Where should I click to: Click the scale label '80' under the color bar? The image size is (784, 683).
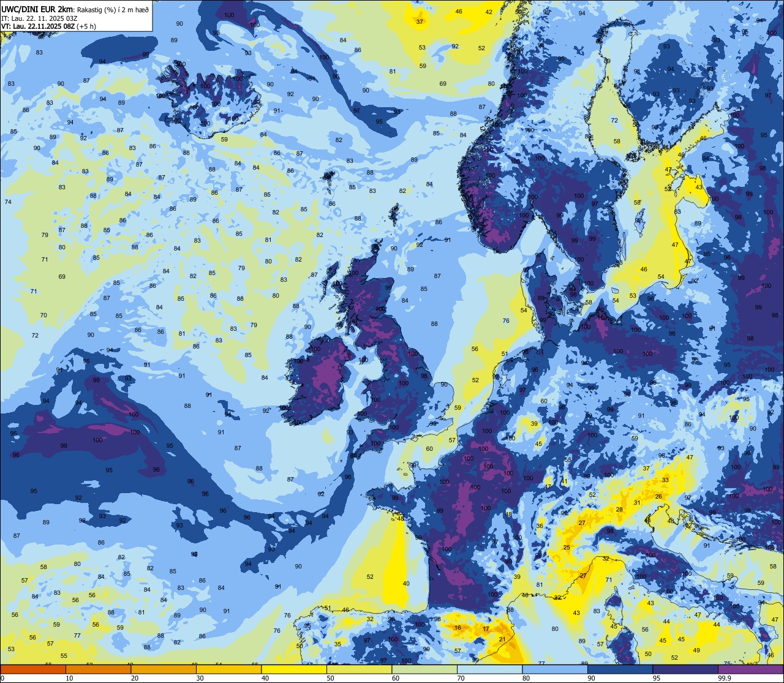pyautogui.click(x=527, y=678)
